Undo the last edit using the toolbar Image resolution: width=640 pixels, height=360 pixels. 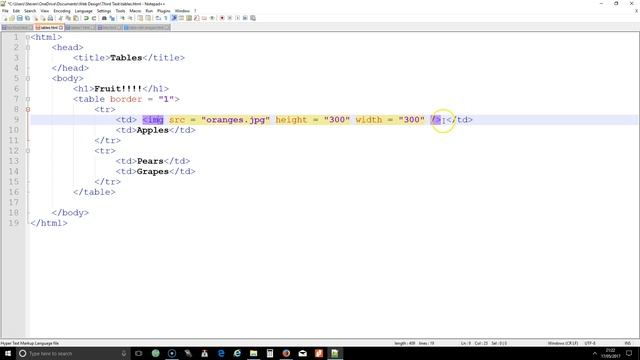[86, 18]
